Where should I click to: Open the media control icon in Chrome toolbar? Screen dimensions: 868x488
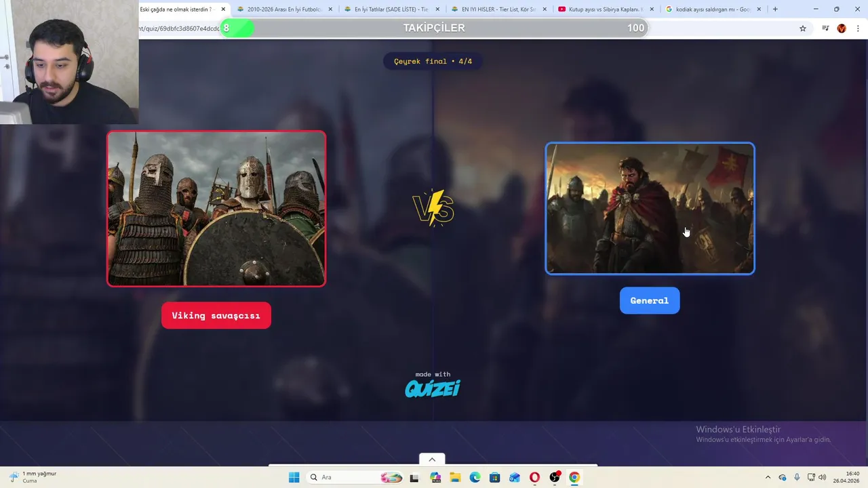(x=825, y=28)
